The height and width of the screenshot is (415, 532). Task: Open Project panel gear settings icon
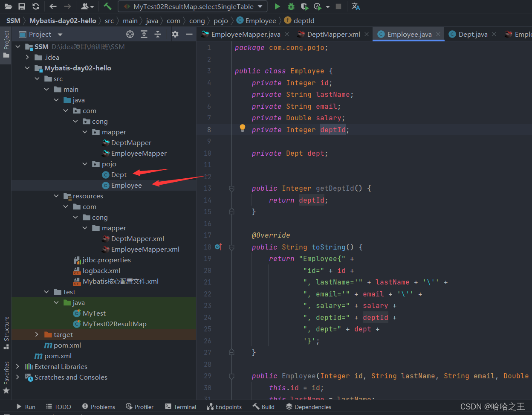click(x=175, y=34)
